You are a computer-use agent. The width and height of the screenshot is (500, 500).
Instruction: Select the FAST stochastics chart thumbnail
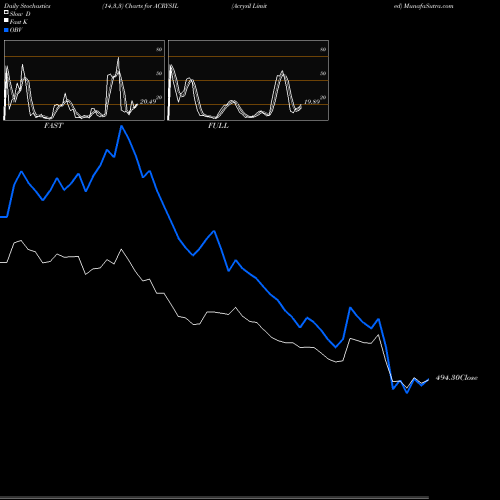pos(84,80)
